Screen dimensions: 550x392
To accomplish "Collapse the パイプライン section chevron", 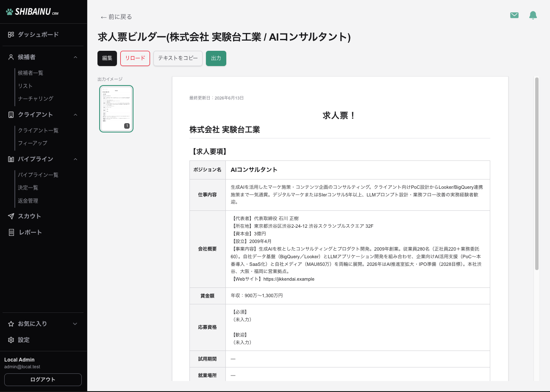I will click(75, 159).
